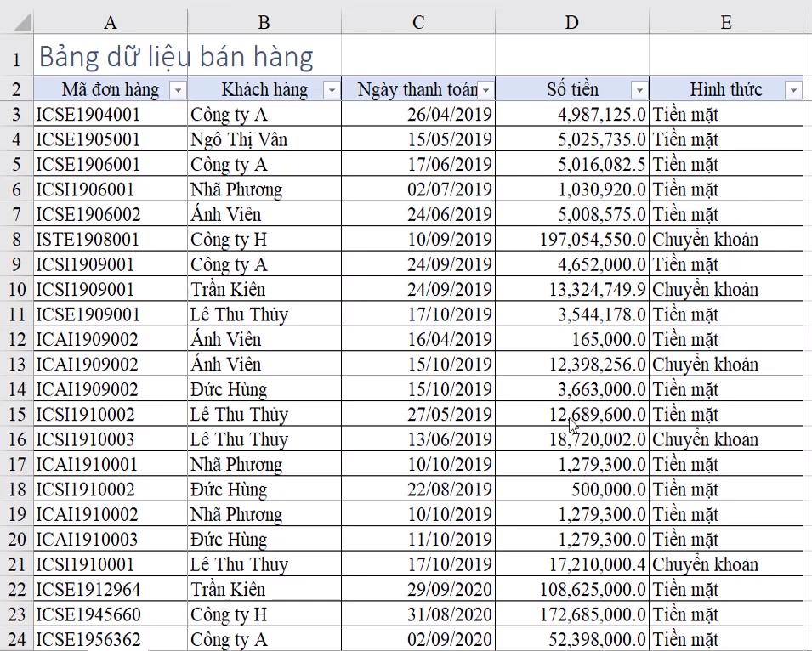Screen dimensions: 812x651
Task: Click the cell with Ngô Thị Vân
Action: coord(264,139)
